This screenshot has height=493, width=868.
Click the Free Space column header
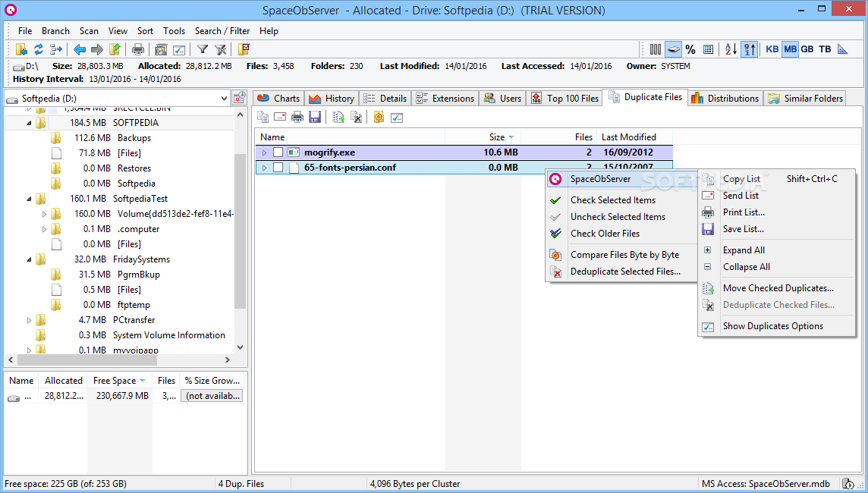point(120,381)
